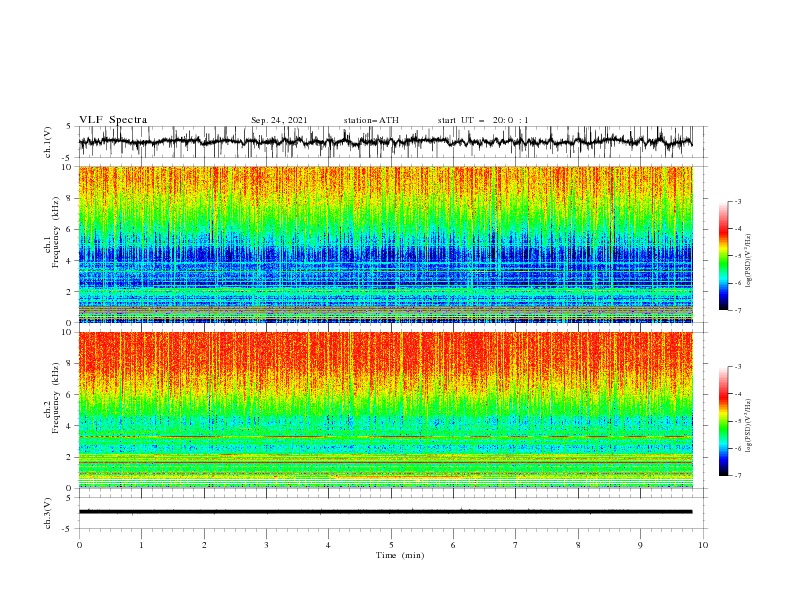Click the "8" minute tick on Time axis
Screen dimensions: 792x612
coord(578,545)
